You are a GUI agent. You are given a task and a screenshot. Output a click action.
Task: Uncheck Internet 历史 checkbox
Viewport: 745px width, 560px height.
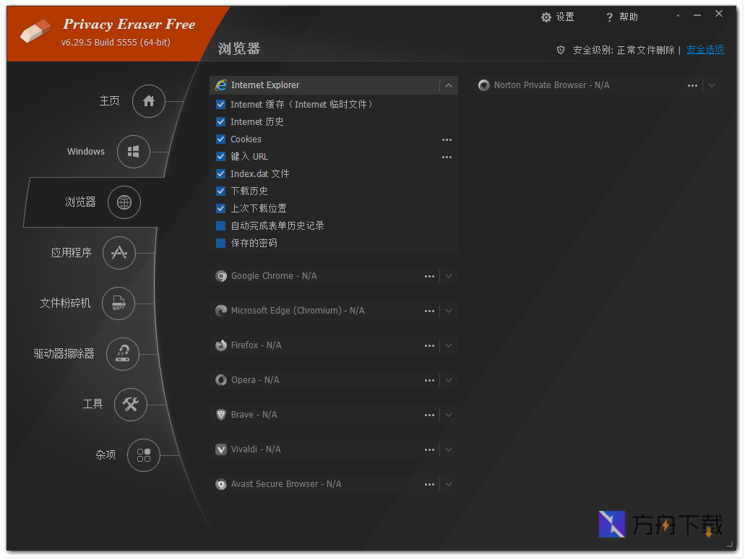point(220,121)
